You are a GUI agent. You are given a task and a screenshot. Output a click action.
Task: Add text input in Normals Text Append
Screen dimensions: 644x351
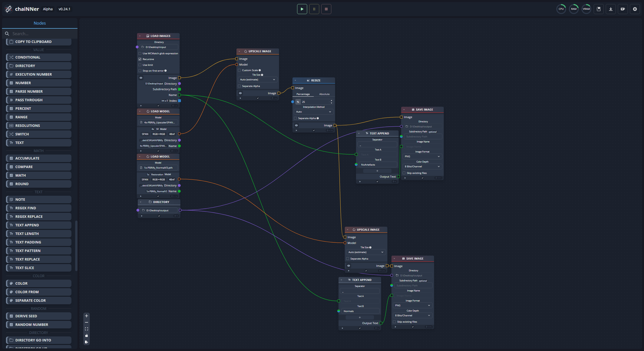(x=360, y=317)
